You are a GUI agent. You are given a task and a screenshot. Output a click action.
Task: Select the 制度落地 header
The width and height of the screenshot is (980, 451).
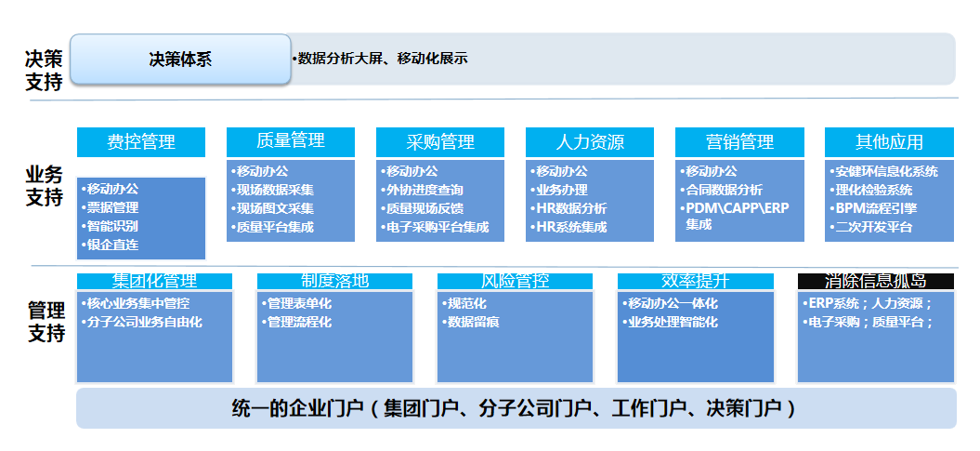pyautogui.click(x=335, y=281)
